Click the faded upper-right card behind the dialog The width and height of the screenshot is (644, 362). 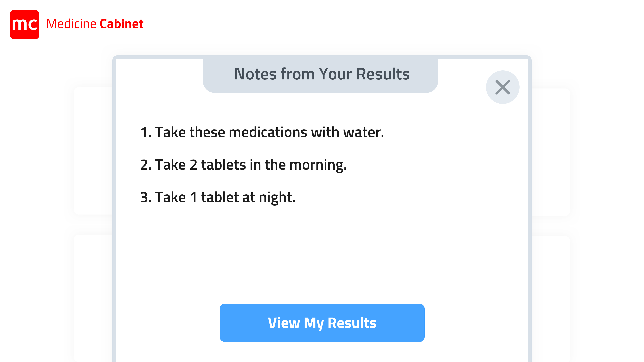(550, 151)
